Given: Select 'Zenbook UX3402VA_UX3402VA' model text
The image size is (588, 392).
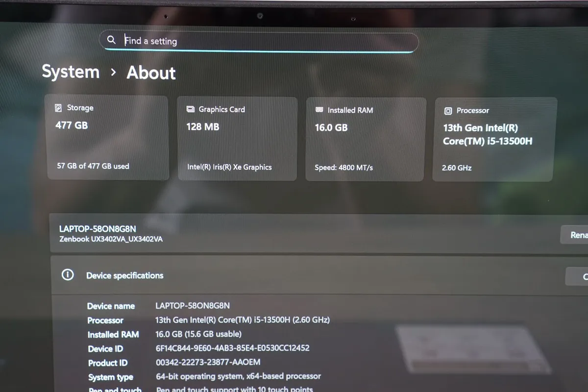Looking at the screenshot, I should (111, 239).
